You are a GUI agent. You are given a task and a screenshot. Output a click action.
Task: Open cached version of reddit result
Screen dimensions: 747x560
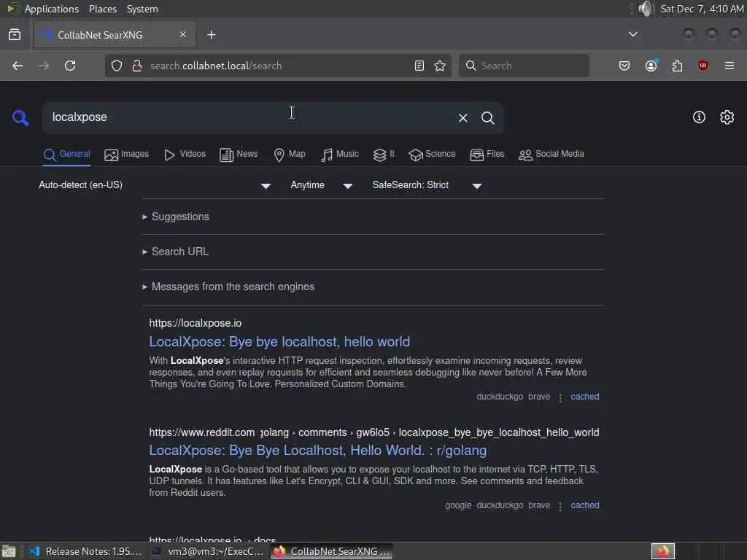[x=584, y=505]
